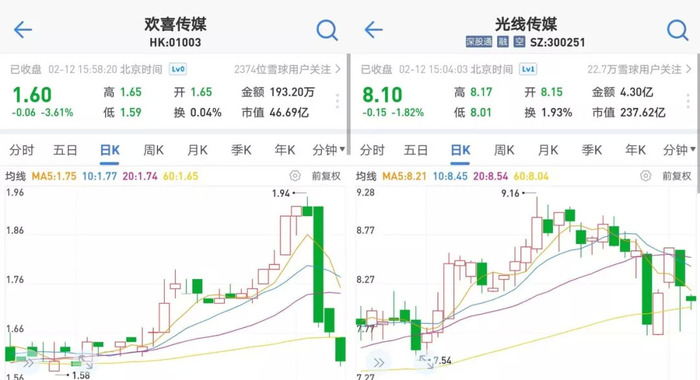Image resolution: width=700 pixels, height=380 pixels.
Task: Toggle 前复权 adjustment on 欢喜传媒 chart
Action: click(326, 176)
